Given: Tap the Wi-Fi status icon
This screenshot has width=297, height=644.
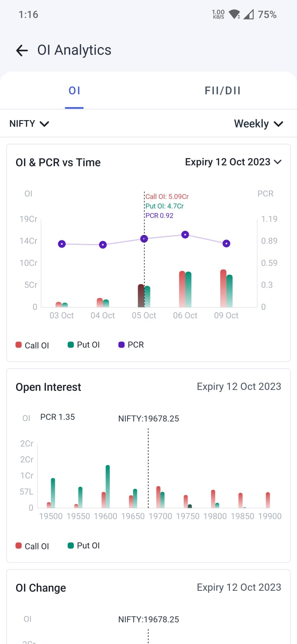Looking at the screenshot, I should (x=234, y=15).
